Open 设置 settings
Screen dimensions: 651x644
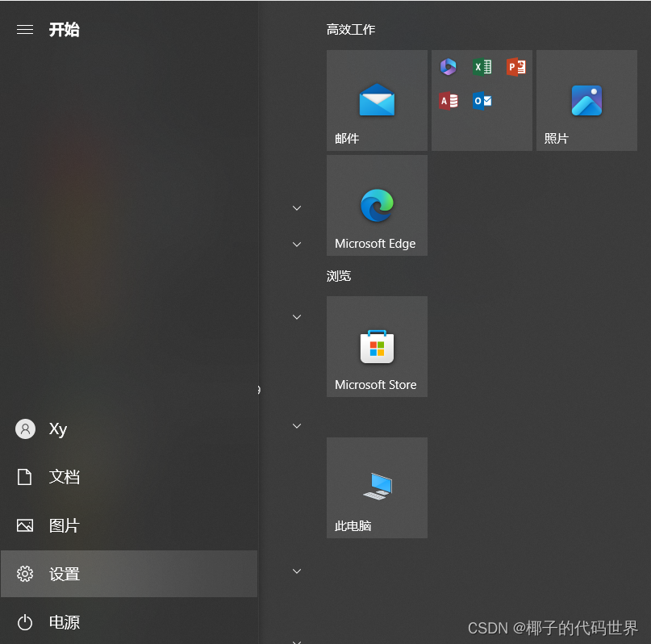(129, 574)
